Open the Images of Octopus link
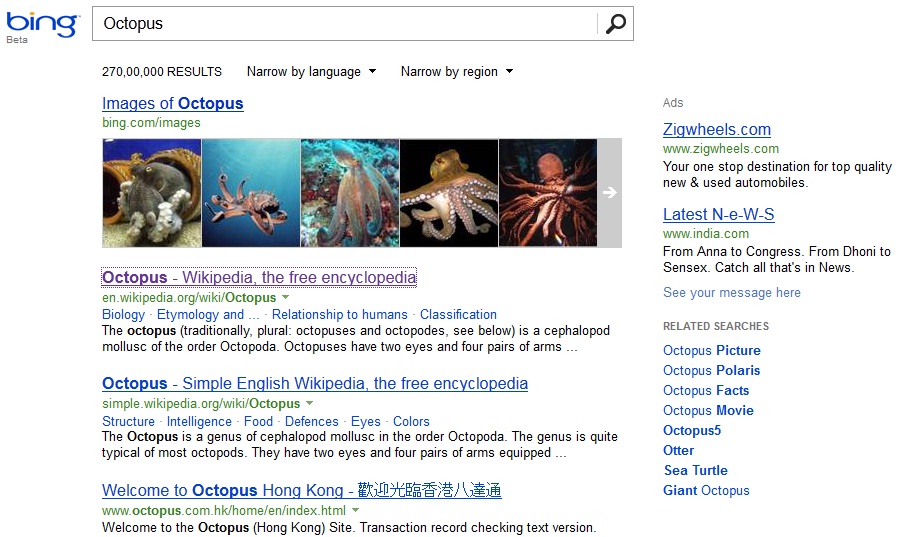910x537 pixels. click(172, 103)
